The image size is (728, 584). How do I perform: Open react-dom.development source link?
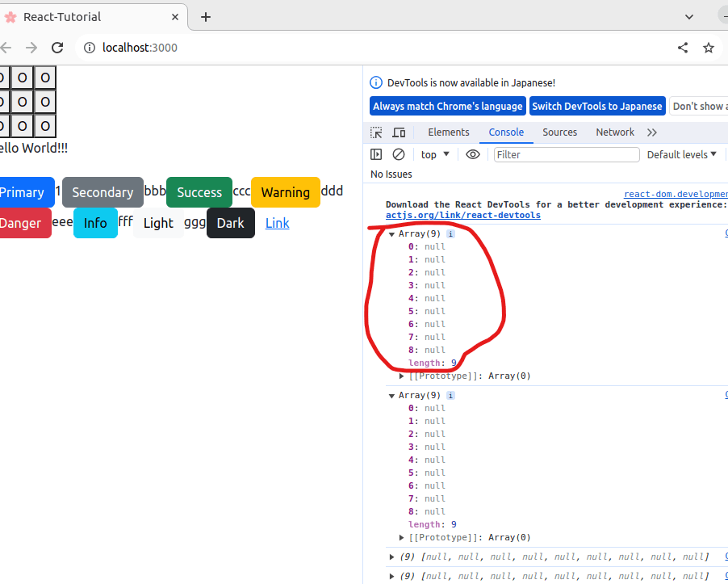pyautogui.click(x=676, y=194)
